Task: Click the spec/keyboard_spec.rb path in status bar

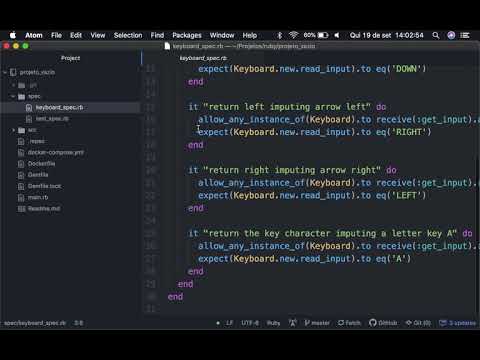Action: coord(35,323)
